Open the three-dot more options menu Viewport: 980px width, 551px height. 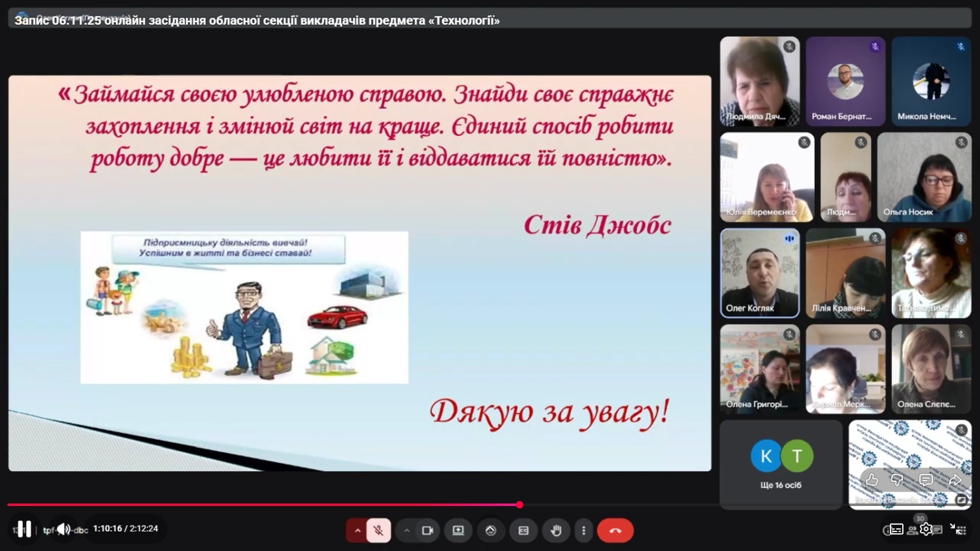(583, 531)
